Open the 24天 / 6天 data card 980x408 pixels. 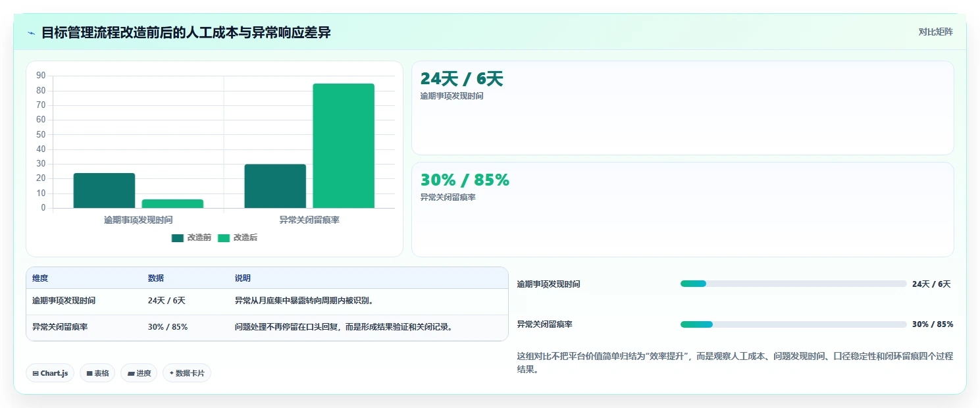[x=683, y=108]
